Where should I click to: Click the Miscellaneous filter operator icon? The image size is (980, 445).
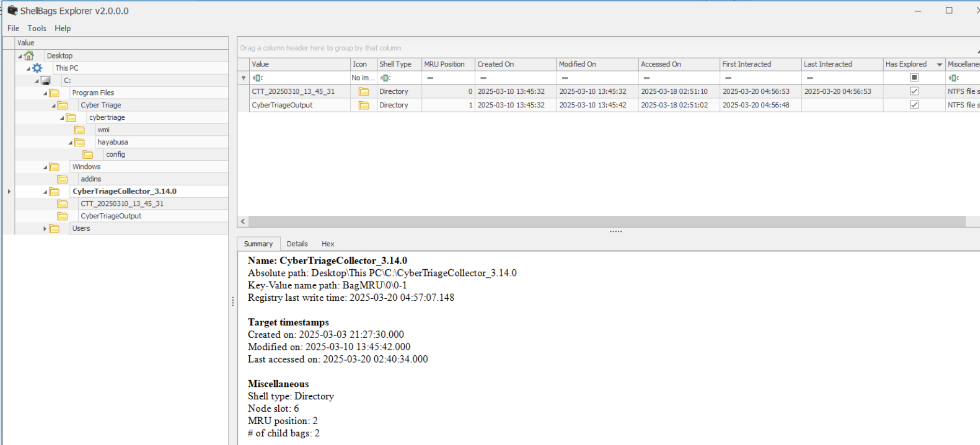click(954, 78)
